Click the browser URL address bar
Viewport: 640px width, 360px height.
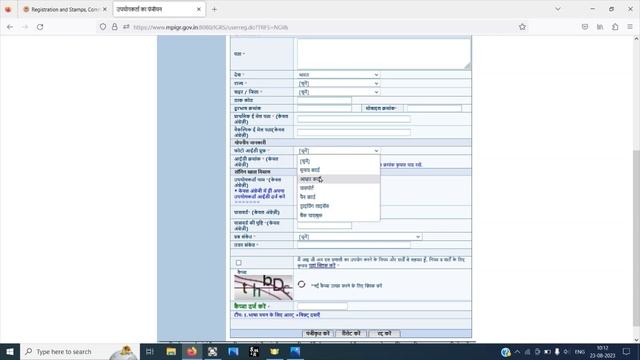314,27
